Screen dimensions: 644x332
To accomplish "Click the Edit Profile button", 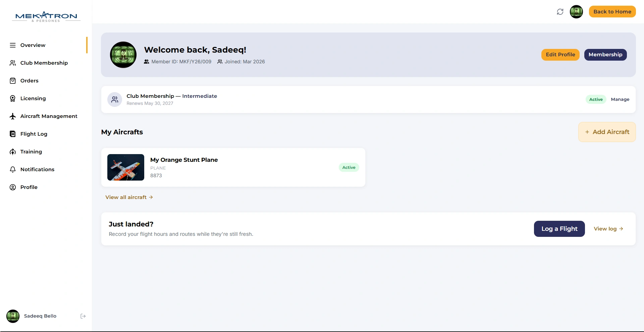I will point(560,55).
